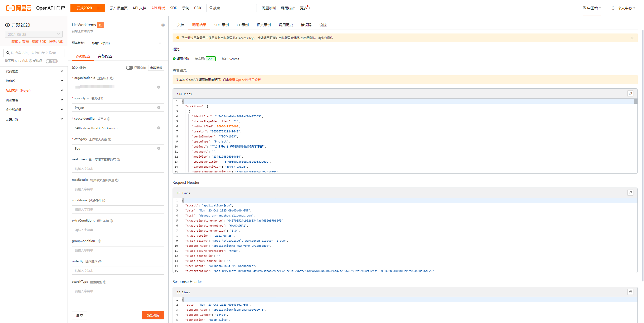
Task: Switch to the 错误码 tab
Action: pyautogui.click(x=306, y=25)
